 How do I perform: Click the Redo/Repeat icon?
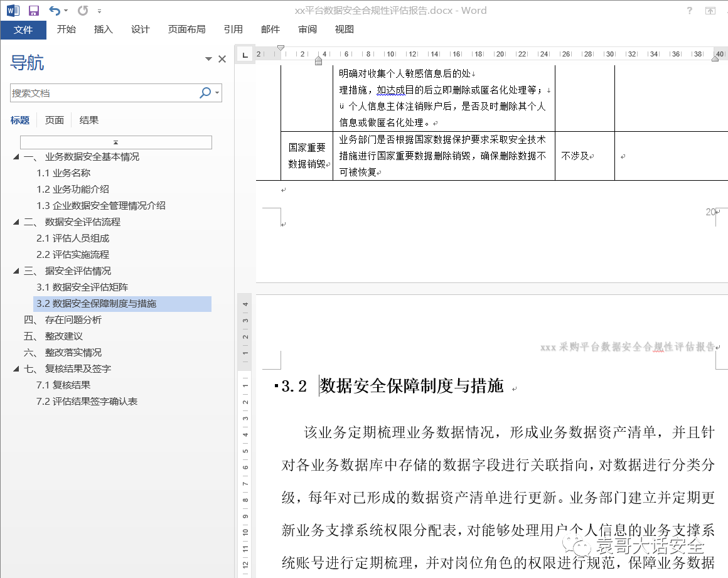[82, 10]
